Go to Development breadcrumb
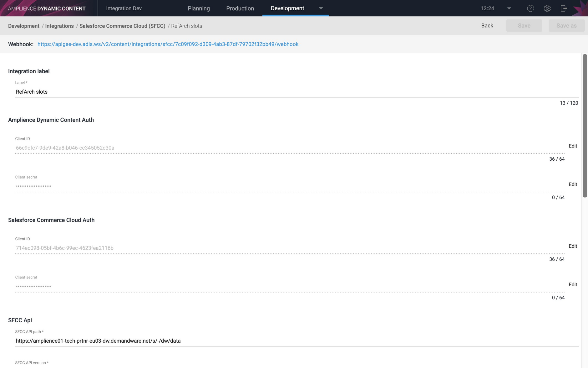588x368 pixels. point(24,26)
